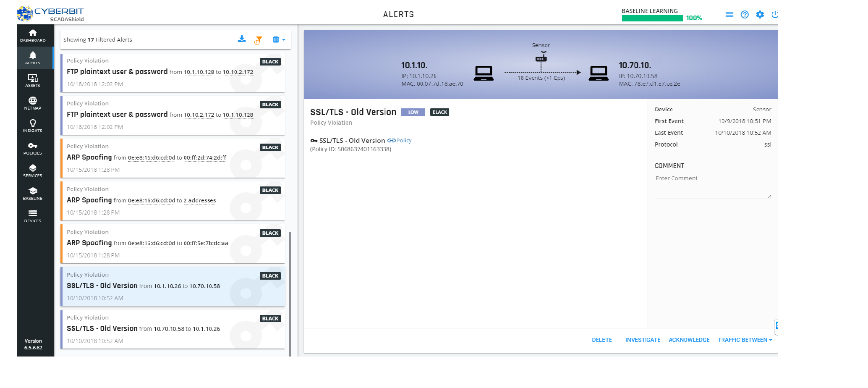
Task: Open the Insights panel
Action: click(32, 126)
